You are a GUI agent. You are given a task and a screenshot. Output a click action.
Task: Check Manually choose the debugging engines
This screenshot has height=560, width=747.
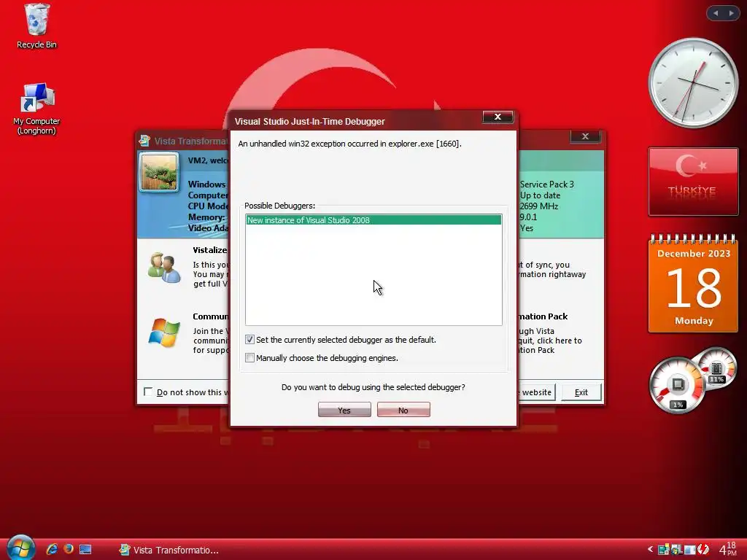pos(249,357)
